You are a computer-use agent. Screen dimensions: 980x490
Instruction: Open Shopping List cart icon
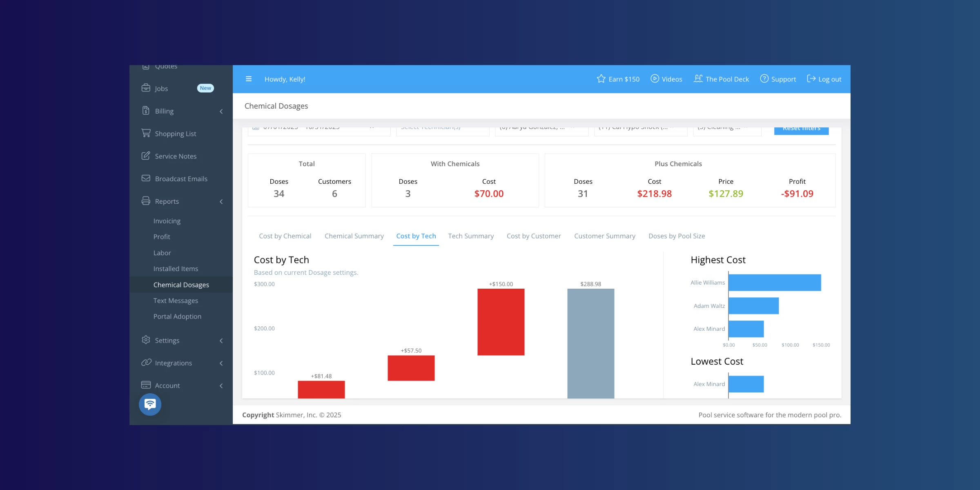146,133
